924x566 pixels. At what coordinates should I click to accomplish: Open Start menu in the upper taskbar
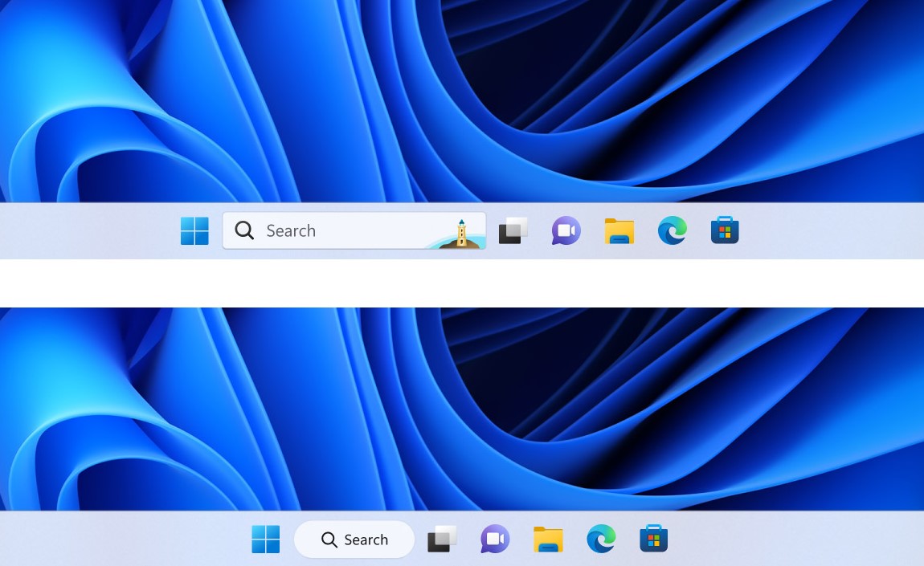[194, 231]
